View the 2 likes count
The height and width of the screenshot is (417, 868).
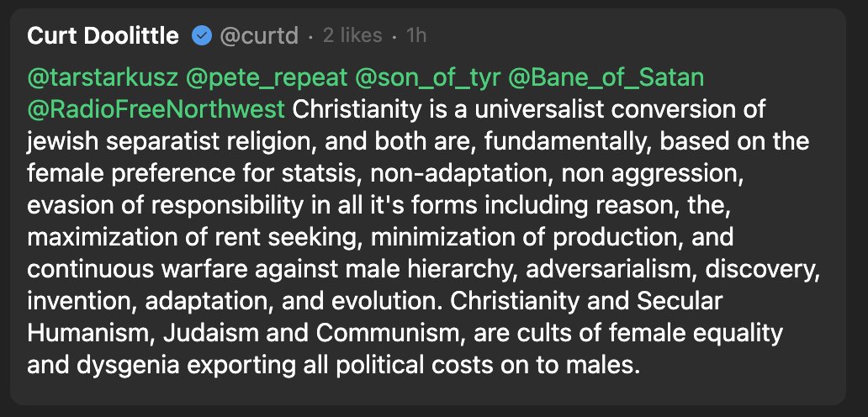point(352,36)
